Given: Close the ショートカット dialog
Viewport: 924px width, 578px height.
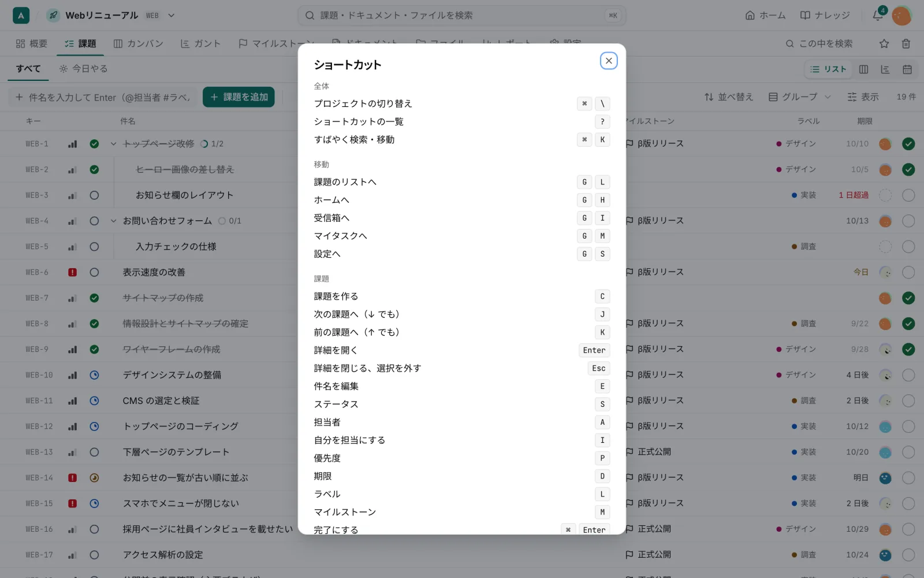Looking at the screenshot, I should click(x=609, y=61).
